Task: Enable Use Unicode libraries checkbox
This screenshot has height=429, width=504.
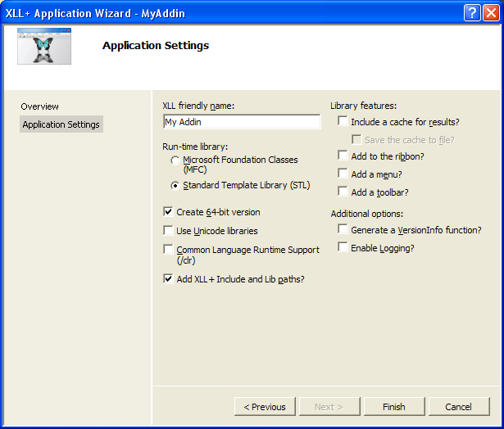Action: click(169, 231)
